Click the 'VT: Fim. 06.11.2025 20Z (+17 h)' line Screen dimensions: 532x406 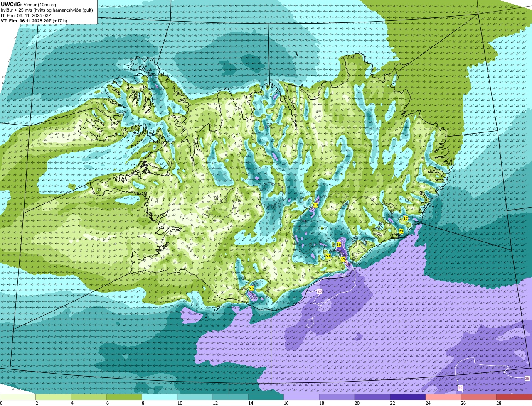pos(34,20)
